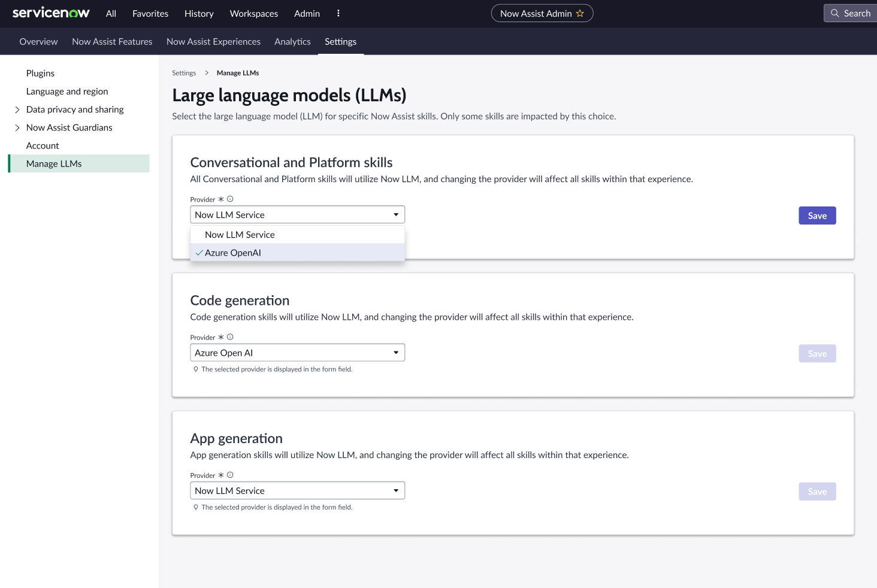
Task: Open the All menu
Action: click(x=111, y=13)
